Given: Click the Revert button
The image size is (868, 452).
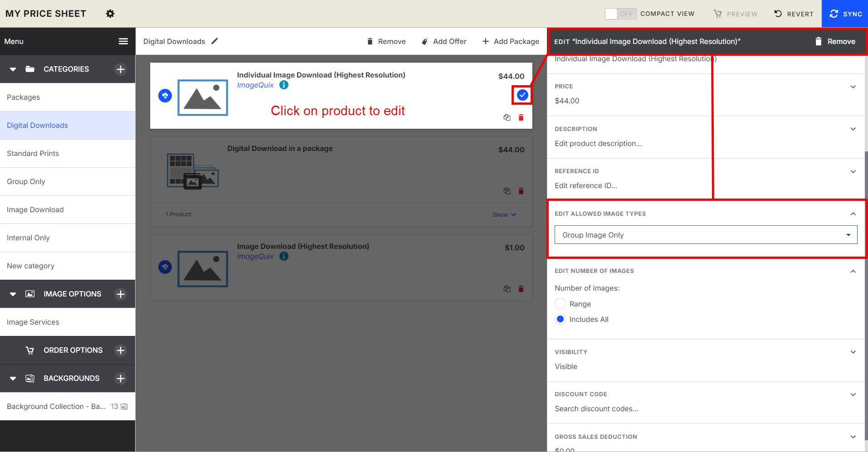Looking at the screenshot, I should pyautogui.click(x=794, y=14).
